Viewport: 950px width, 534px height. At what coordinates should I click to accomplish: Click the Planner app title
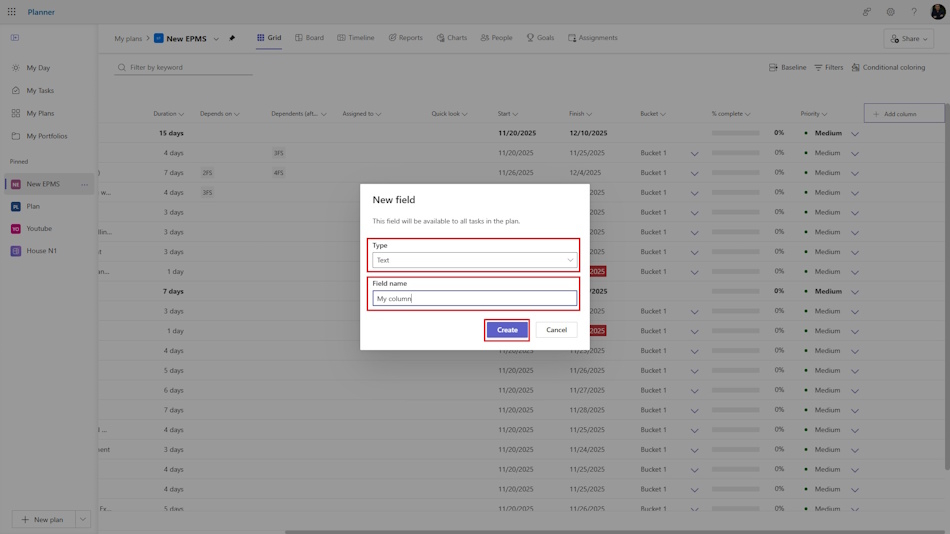click(41, 12)
